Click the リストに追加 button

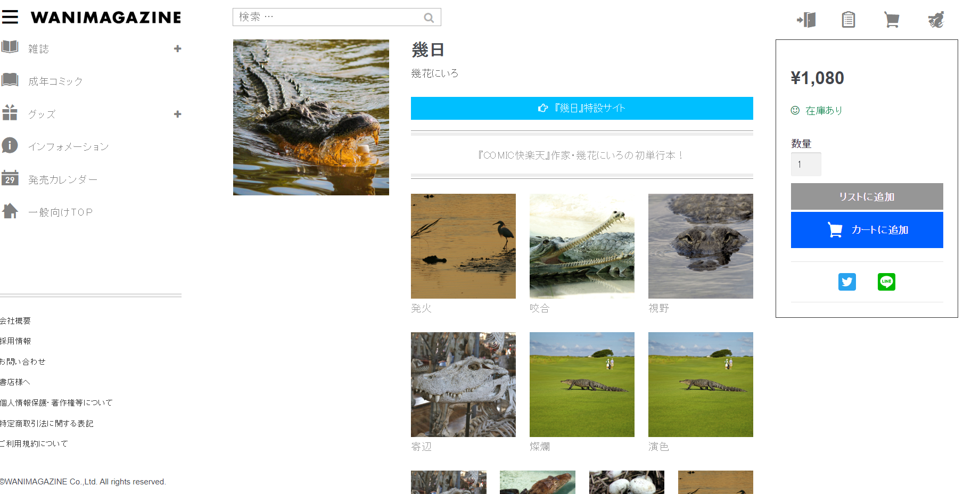point(867,196)
